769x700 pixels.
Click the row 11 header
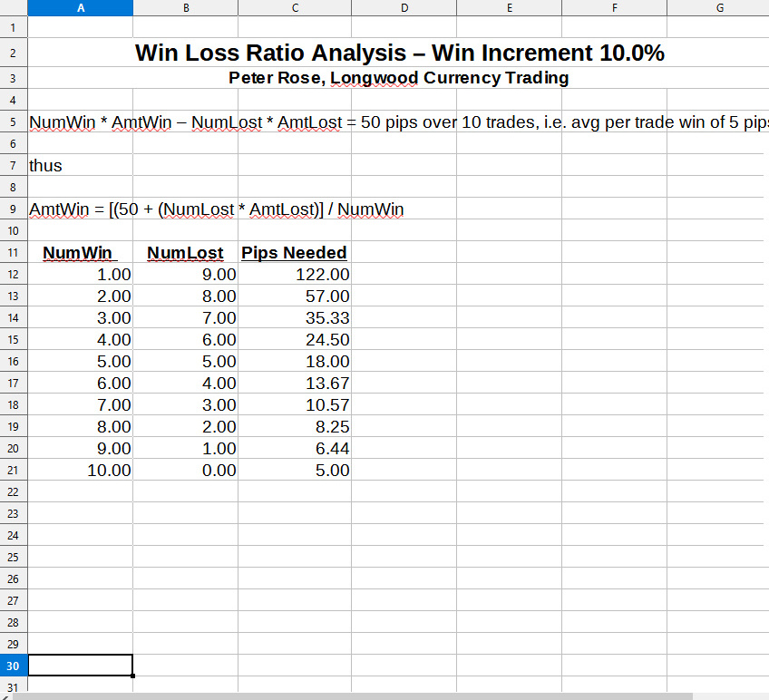tap(14, 252)
